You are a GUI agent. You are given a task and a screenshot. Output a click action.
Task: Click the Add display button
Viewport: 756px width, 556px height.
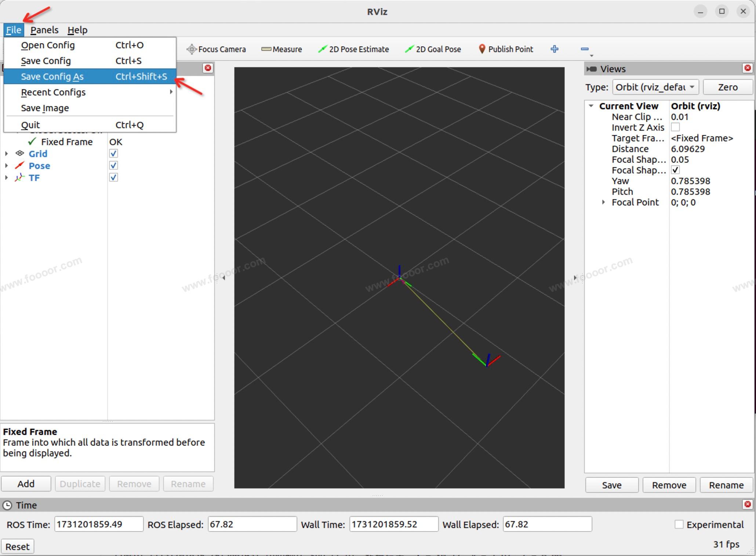pos(26,484)
